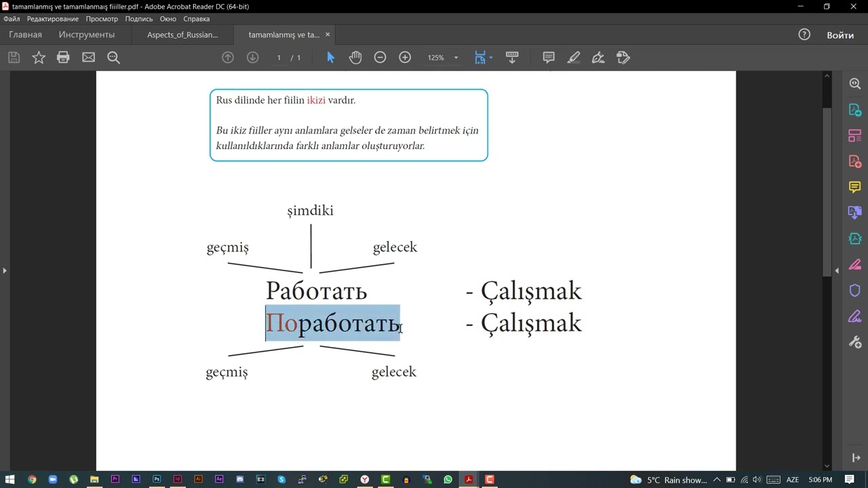Open Fill & Sign tool in sidebar
This screenshot has width=868, height=488.
854,317
